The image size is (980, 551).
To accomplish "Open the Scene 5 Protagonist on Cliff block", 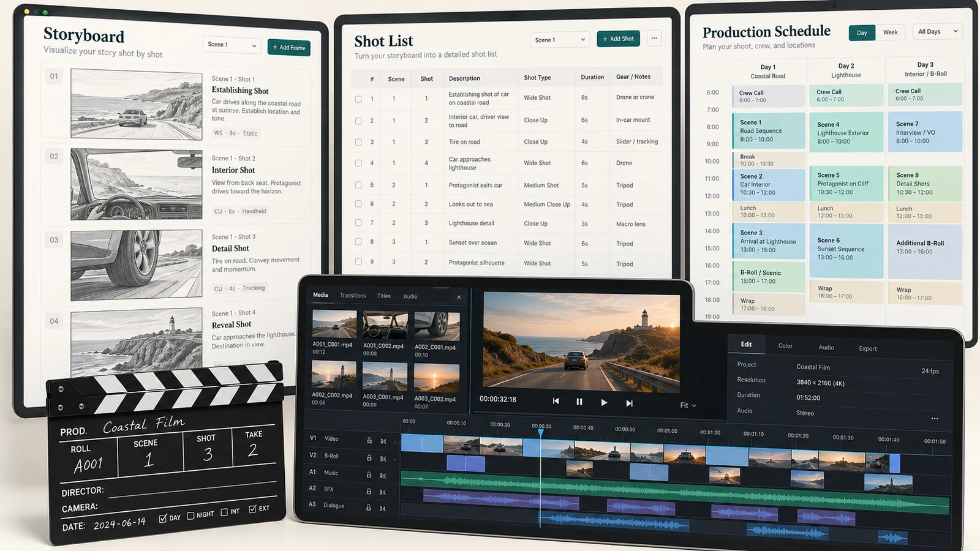I will 846,183.
